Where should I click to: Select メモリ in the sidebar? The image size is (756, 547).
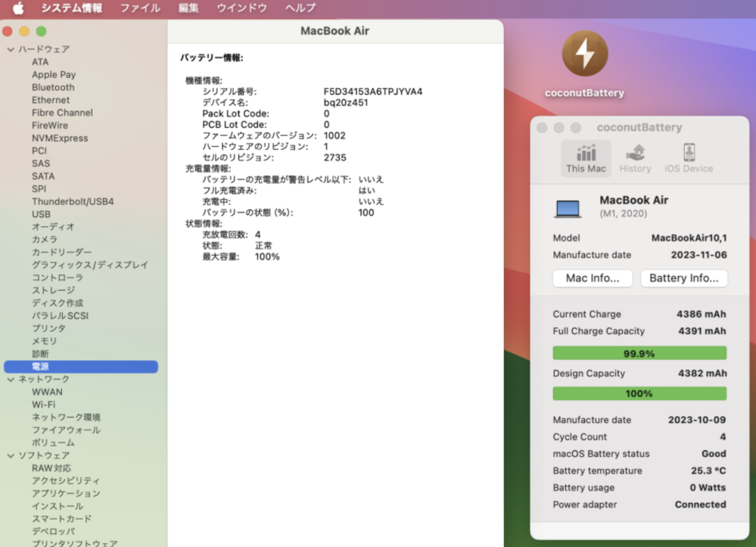[45, 340]
